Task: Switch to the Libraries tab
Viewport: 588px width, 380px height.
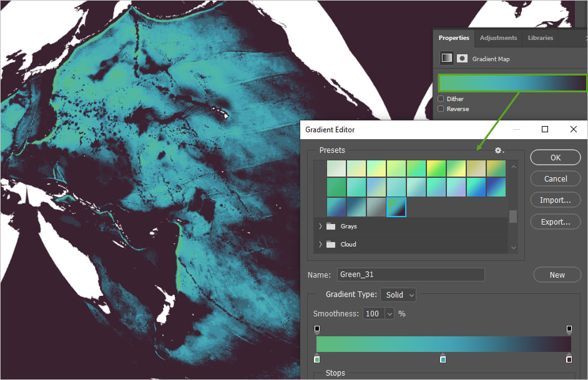Action: (x=540, y=38)
